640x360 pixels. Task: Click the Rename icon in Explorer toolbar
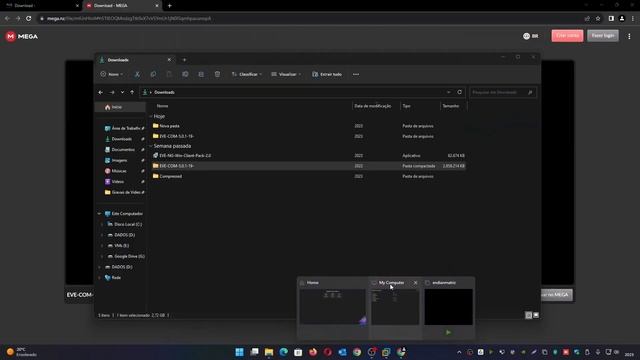coord(185,74)
